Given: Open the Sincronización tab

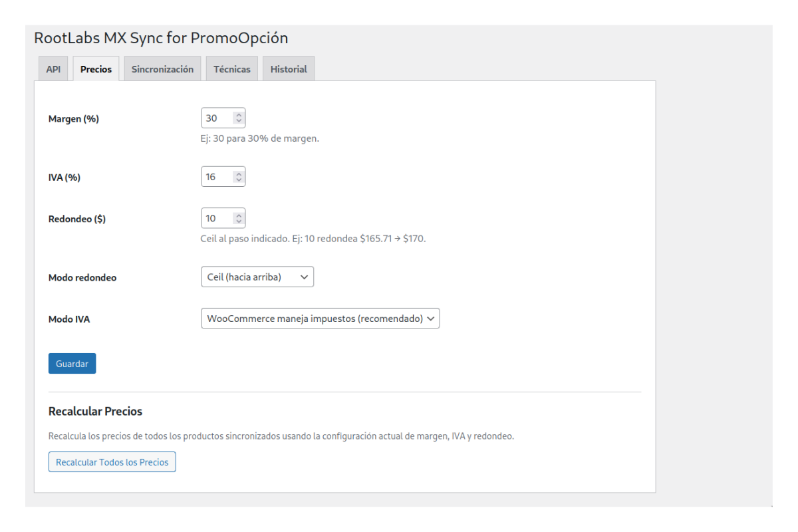Looking at the screenshot, I should tap(162, 68).
